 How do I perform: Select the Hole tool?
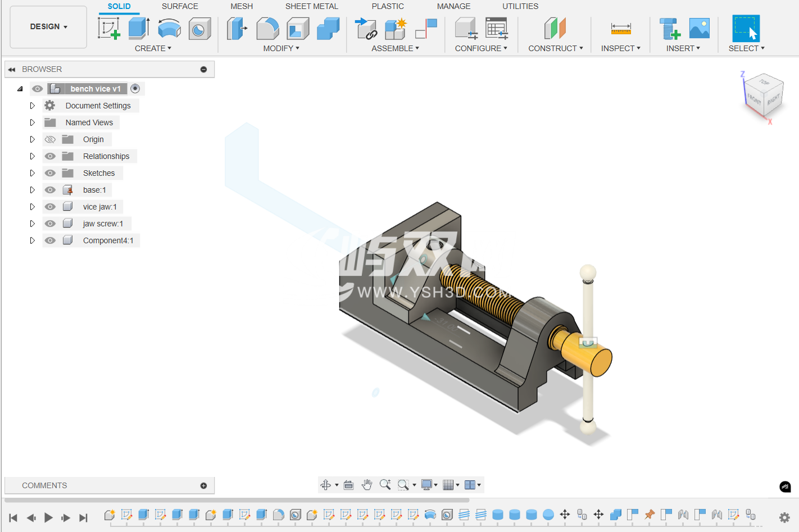199,29
